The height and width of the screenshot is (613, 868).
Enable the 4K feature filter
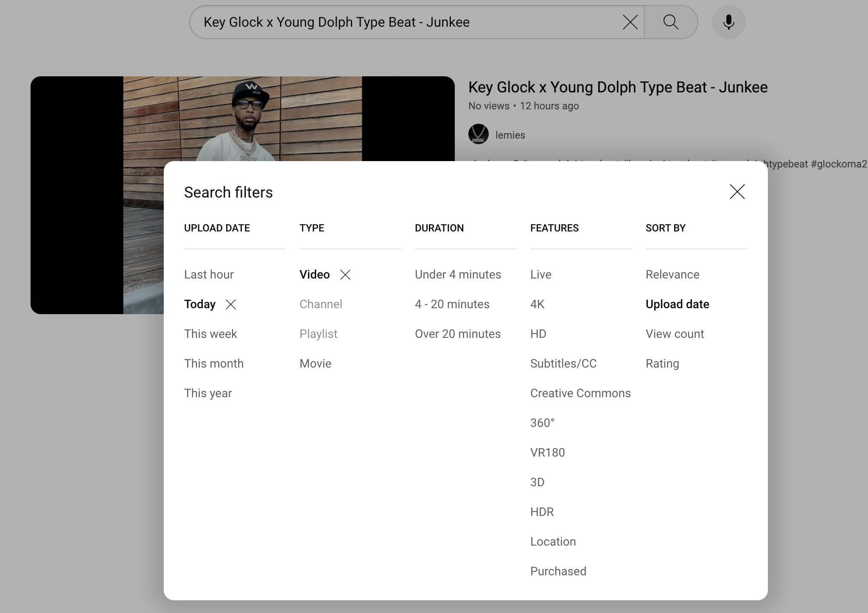tap(537, 304)
